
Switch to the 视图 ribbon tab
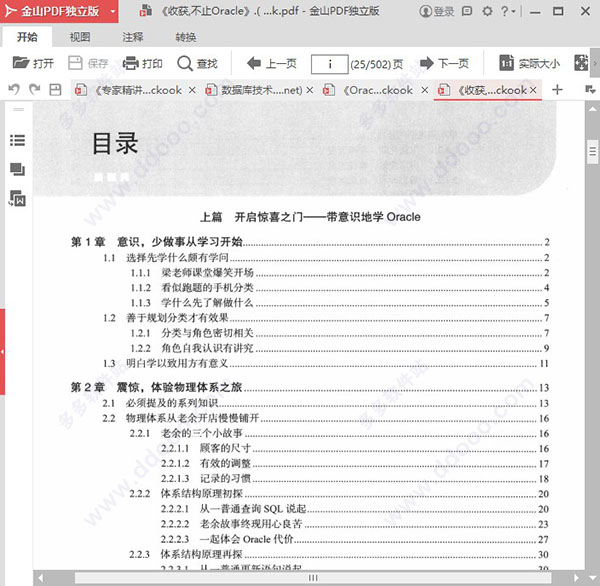[x=80, y=37]
